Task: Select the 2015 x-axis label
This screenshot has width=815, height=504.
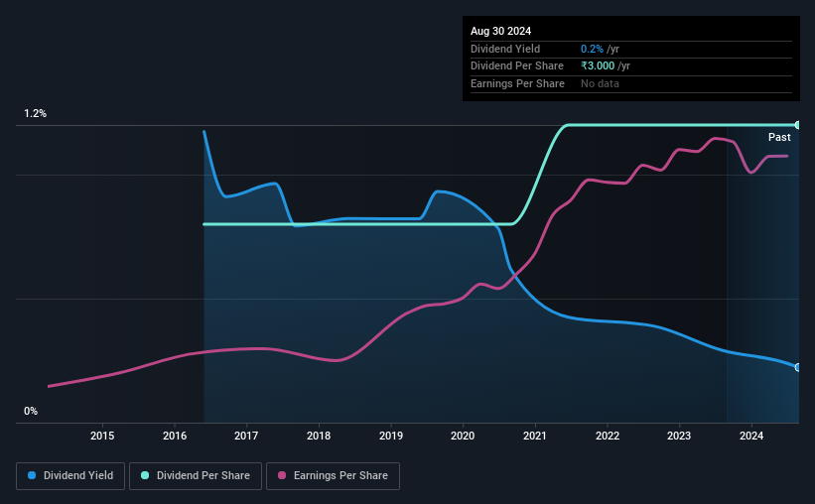Action: pyautogui.click(x=102, y=436)
